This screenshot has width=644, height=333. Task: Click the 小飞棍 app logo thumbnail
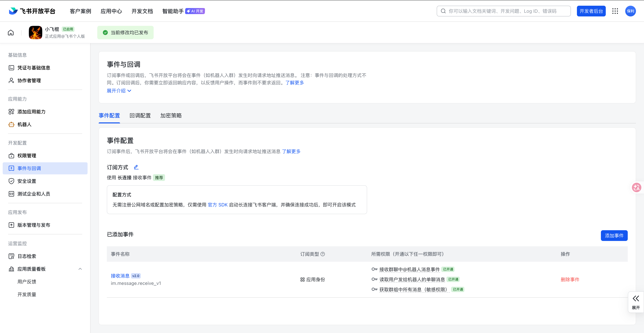36,33
